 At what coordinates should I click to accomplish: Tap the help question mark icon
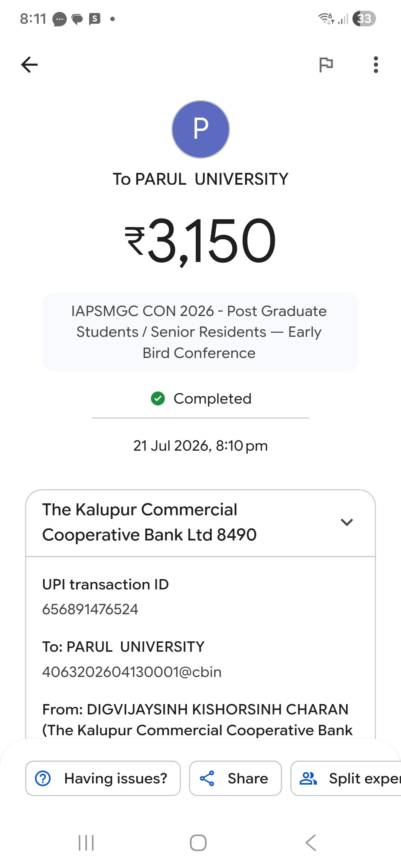pos(43,778)
